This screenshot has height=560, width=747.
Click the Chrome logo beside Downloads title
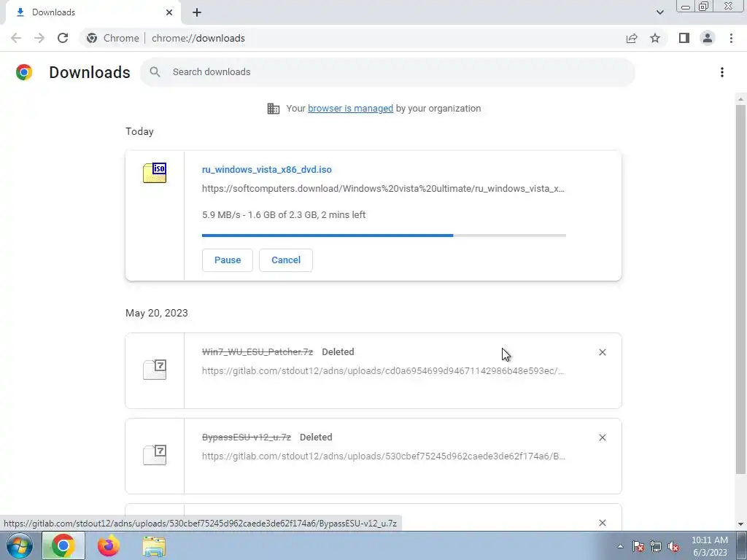click(x=24, y=72)
